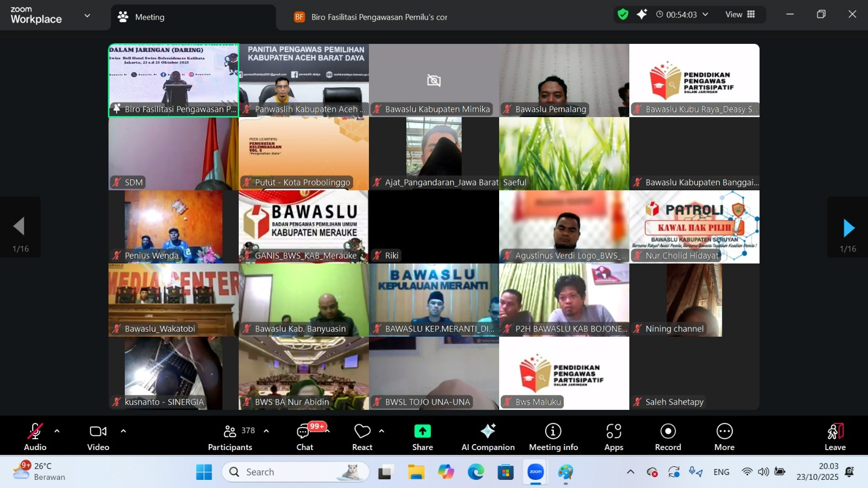
Task: Select Bawaslu Kubu Raya_Deasy tile
Action: [694, 80]
